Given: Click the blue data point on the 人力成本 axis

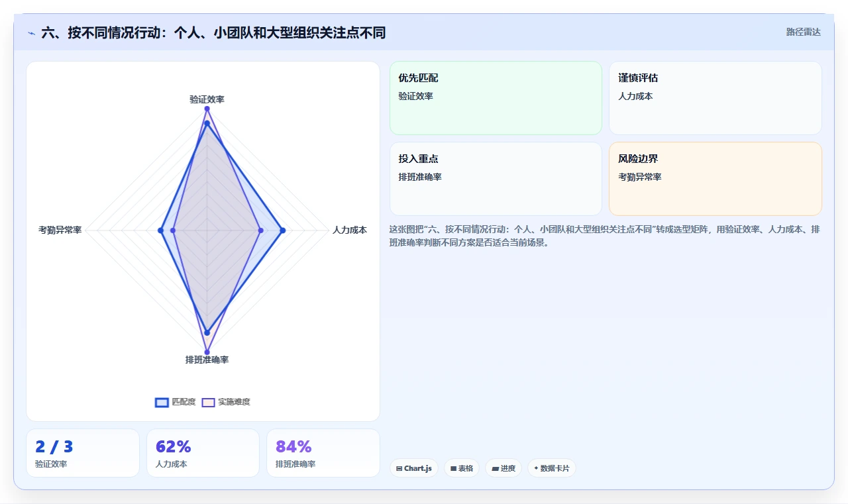Looking at the screenshot, I should point(283,230).
